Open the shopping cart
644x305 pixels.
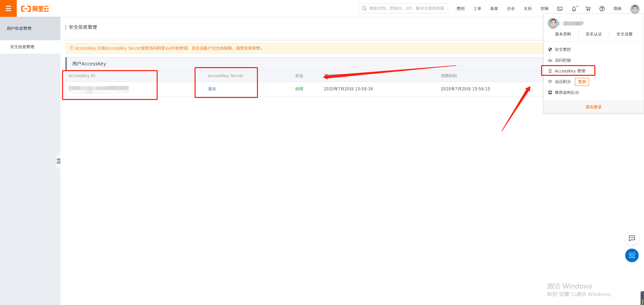tap(588, 9)
